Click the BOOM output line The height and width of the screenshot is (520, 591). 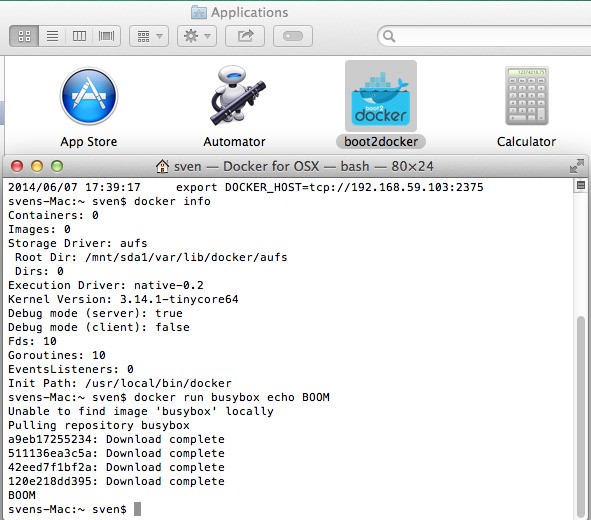[22, 495]
